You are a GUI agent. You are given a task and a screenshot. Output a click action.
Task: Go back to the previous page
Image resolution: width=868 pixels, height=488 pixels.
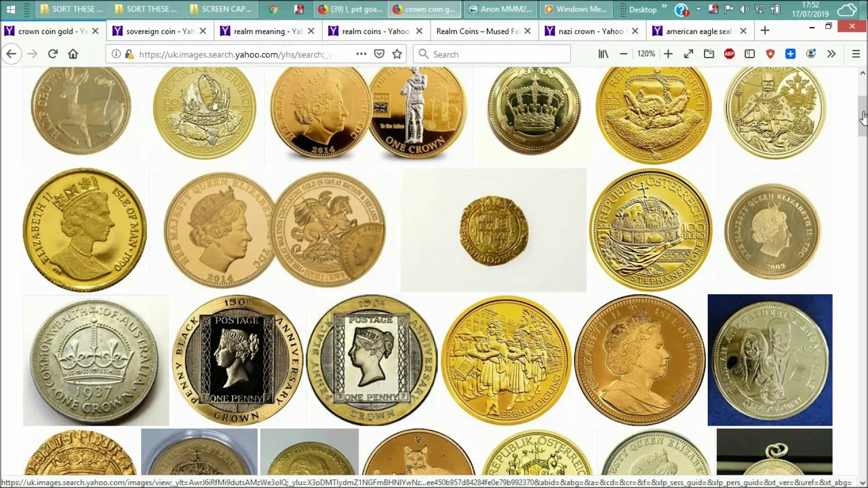(x=12, y=54)
